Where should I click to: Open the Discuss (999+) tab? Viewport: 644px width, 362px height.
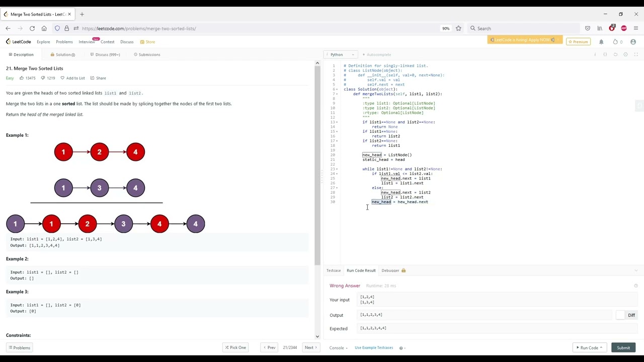pyautogui.click(x=105, y=55)
